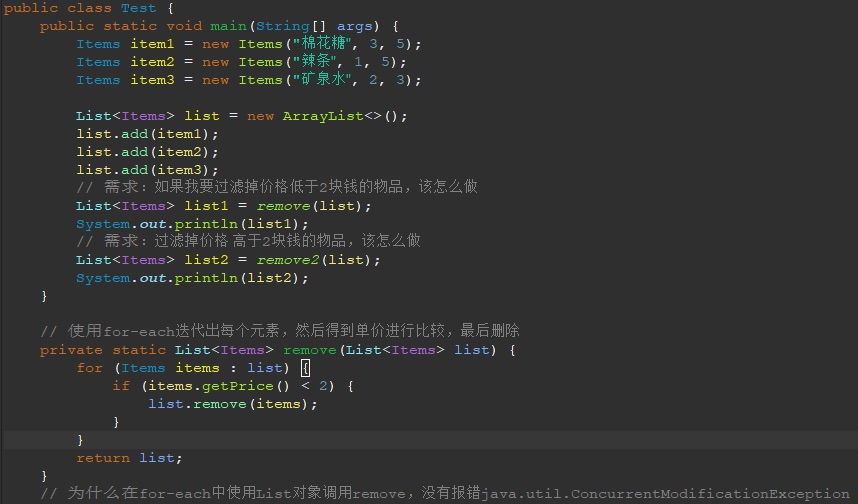This screenshot has height=504, width=858.
Task: Click the list.remove(items) statement
Action: pos(233,404)
